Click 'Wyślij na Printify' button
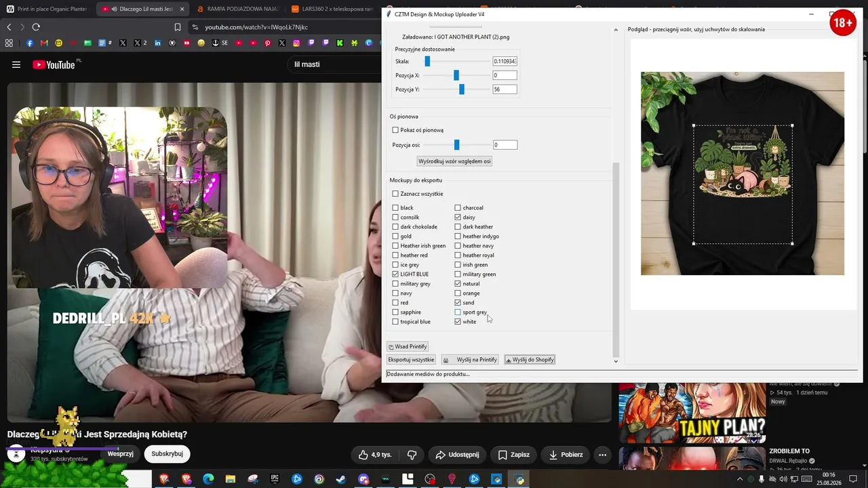Viewport: 868px width, 488px height. (x=471, y=360)
